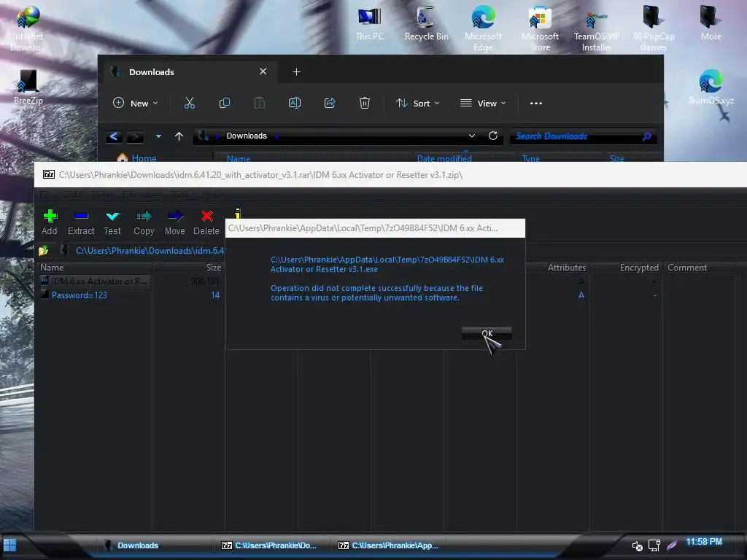Expand the Explorer address bar history chevron
Screen dimensions: 747x560
[472, 136]
